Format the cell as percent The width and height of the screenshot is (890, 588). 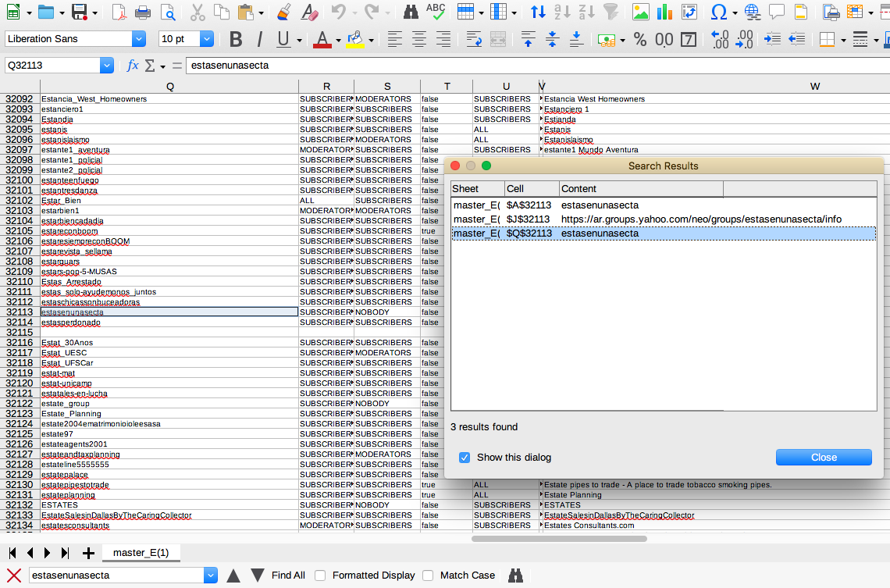tap(640, 39)
